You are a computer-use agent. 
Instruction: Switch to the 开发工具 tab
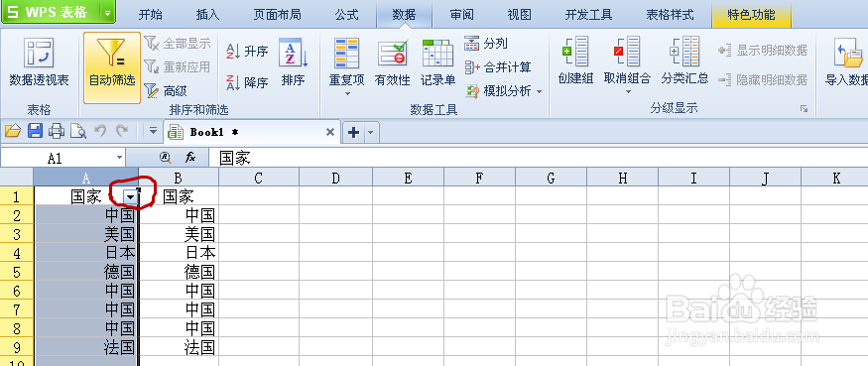(x=588, y=15)
